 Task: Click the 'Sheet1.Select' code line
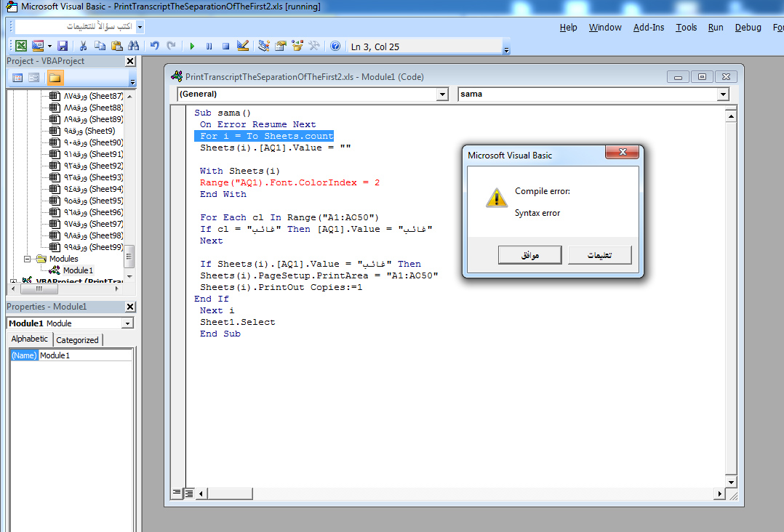click(x=238, y=322)
